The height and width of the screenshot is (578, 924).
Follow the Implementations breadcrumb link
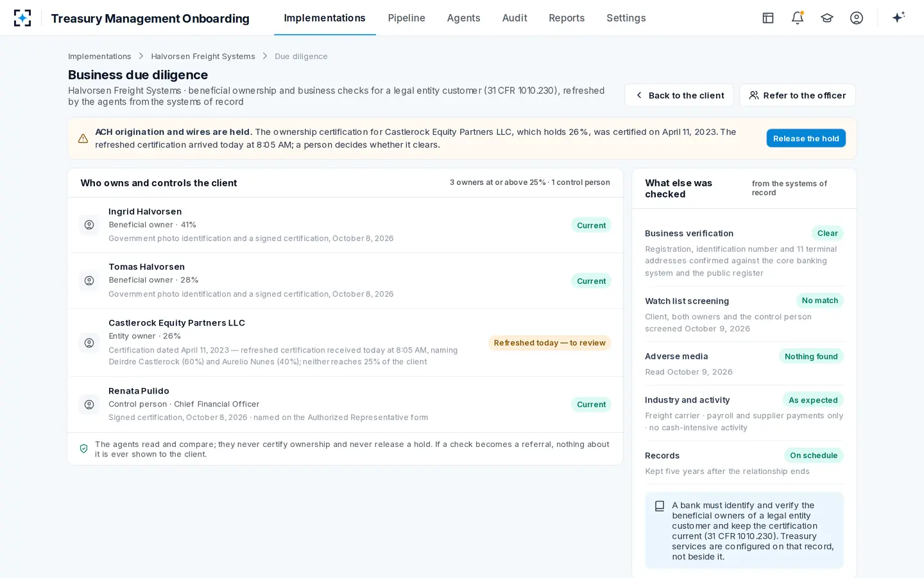[x=99, y=57]
